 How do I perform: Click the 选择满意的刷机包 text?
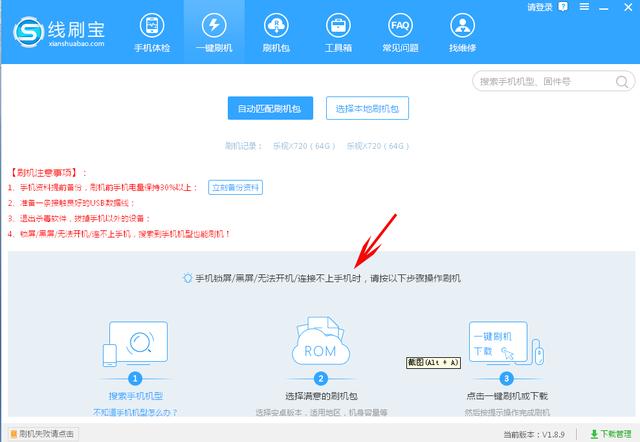click(x=321, y=395)
